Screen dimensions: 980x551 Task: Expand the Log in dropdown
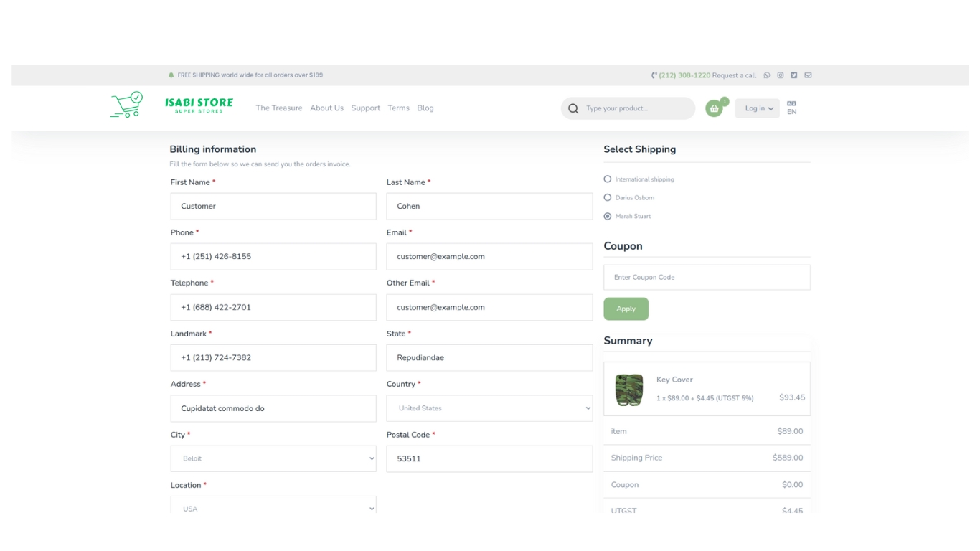point(758,108)
